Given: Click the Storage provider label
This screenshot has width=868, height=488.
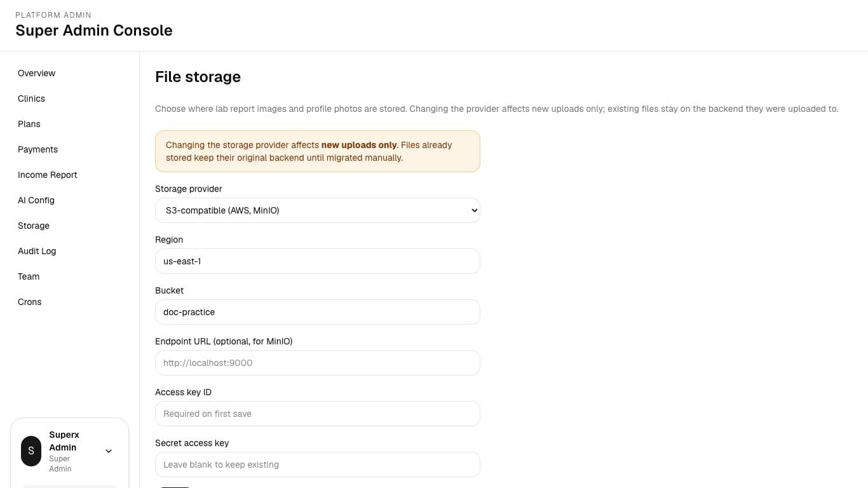Looking at the screenshot, I should click(189, 189).
